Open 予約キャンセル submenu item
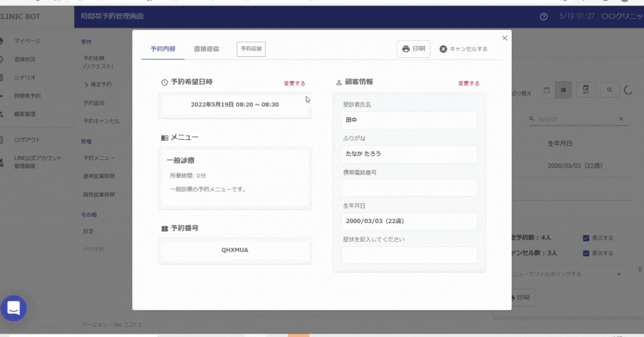The image size is (644, 337). coord(101,121)
